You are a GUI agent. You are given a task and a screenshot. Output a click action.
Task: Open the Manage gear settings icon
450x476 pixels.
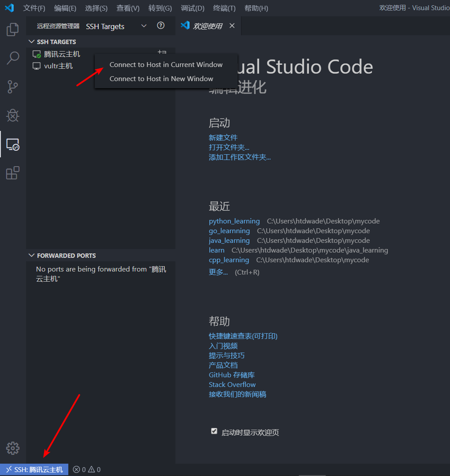12,448
